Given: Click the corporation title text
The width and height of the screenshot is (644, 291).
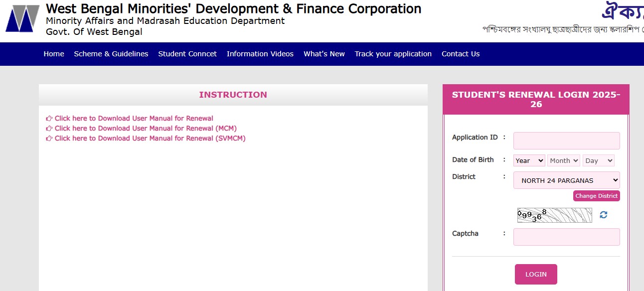Looking at the screenshot, I should coord(233,8).
